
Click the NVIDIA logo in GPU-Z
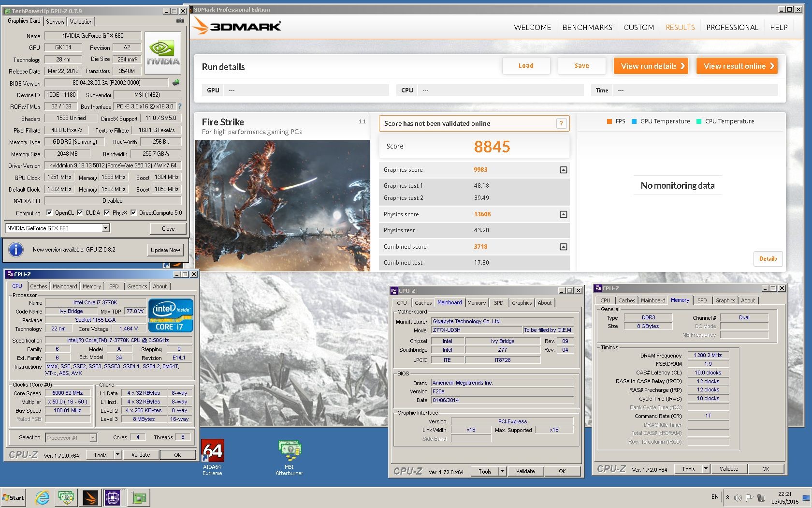(x=163, y=53)
